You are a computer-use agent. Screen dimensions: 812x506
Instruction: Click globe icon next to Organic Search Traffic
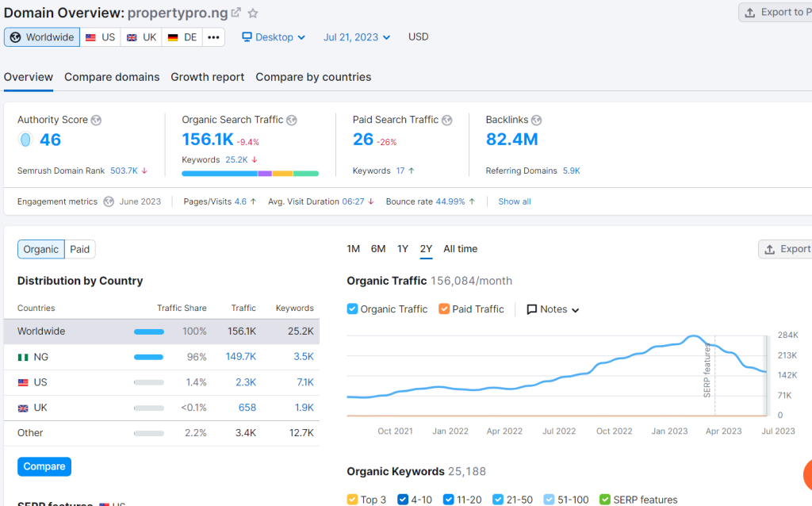pyautogui.click(x=292, y=121)
